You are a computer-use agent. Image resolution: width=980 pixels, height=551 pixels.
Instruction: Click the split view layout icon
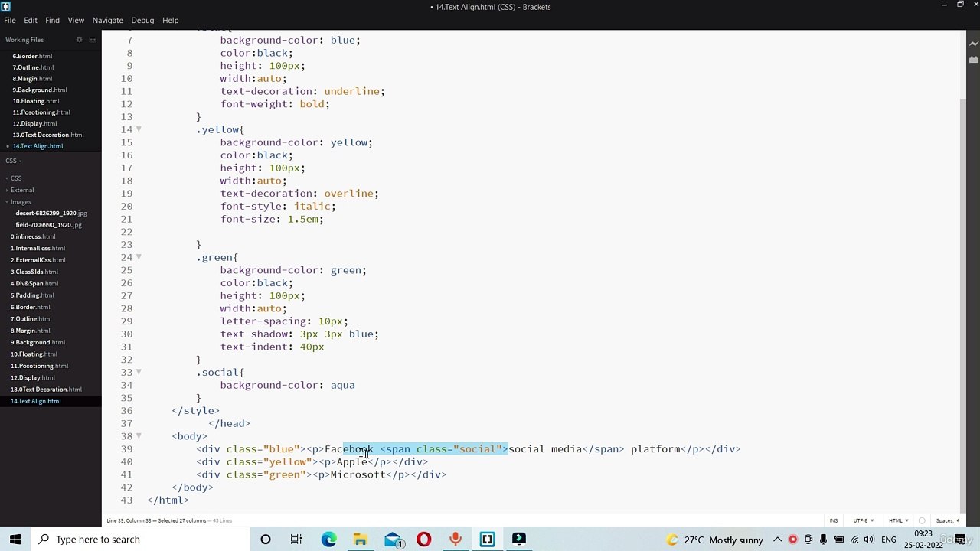pos(93,40)
